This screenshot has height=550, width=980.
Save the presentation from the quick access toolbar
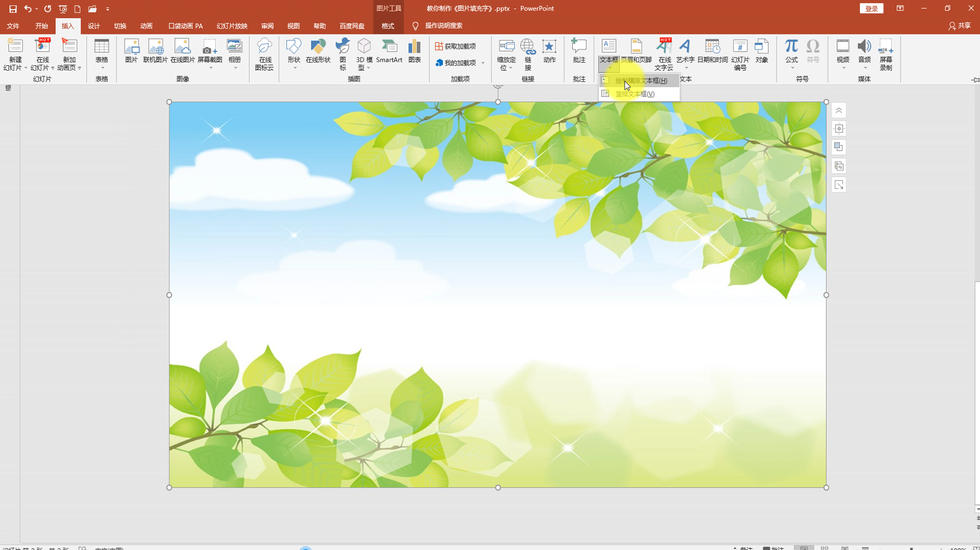tap(13, 9)
